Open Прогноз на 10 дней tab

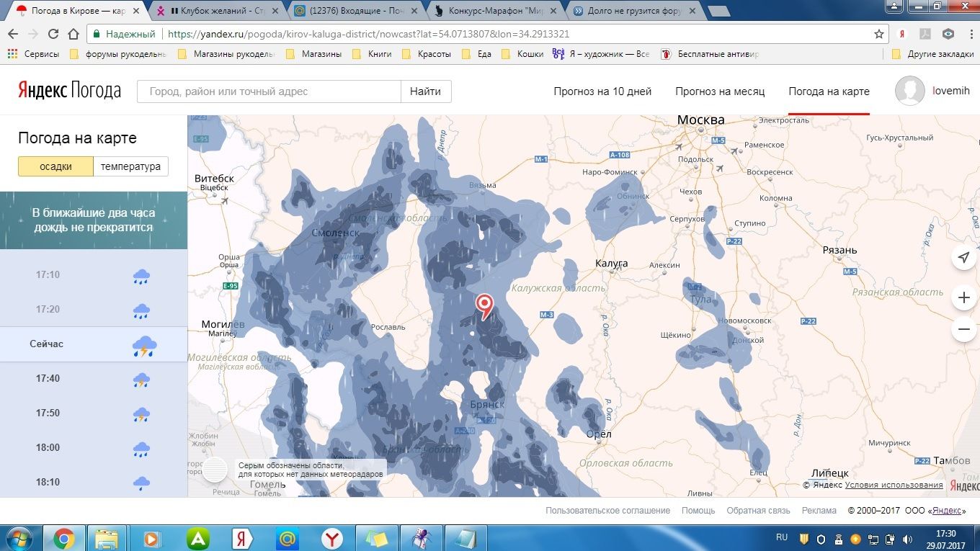pos(602,91)
